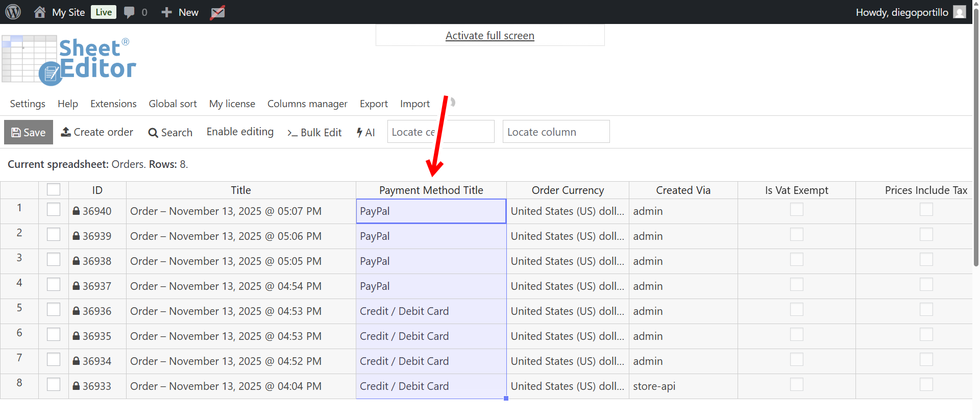The width and height of the screenshot is (980, 420).
Task: Open the Columns manager menu
Action: [307, 104]
